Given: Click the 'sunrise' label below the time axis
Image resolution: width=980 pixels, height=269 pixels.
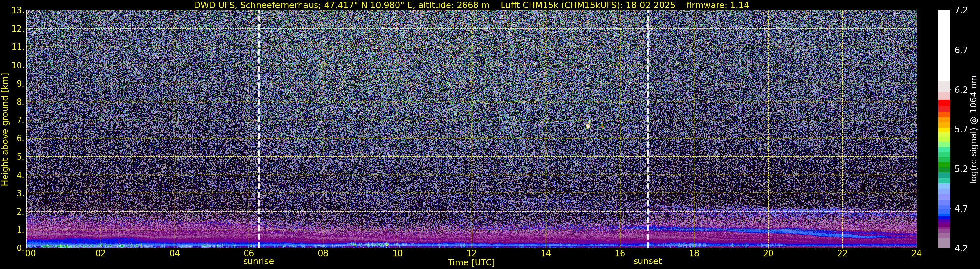Looking at the screenshot, I should pyautogui.click(x=258, y=262).
